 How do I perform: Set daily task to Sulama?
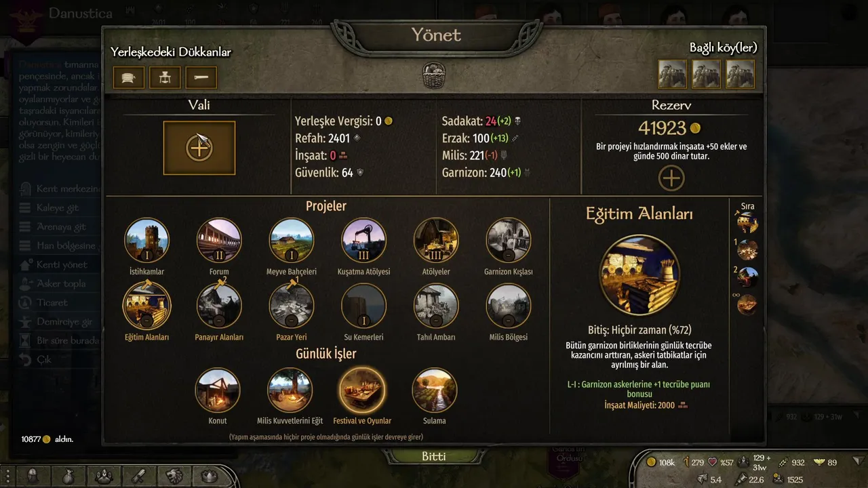tap(435, 390)
